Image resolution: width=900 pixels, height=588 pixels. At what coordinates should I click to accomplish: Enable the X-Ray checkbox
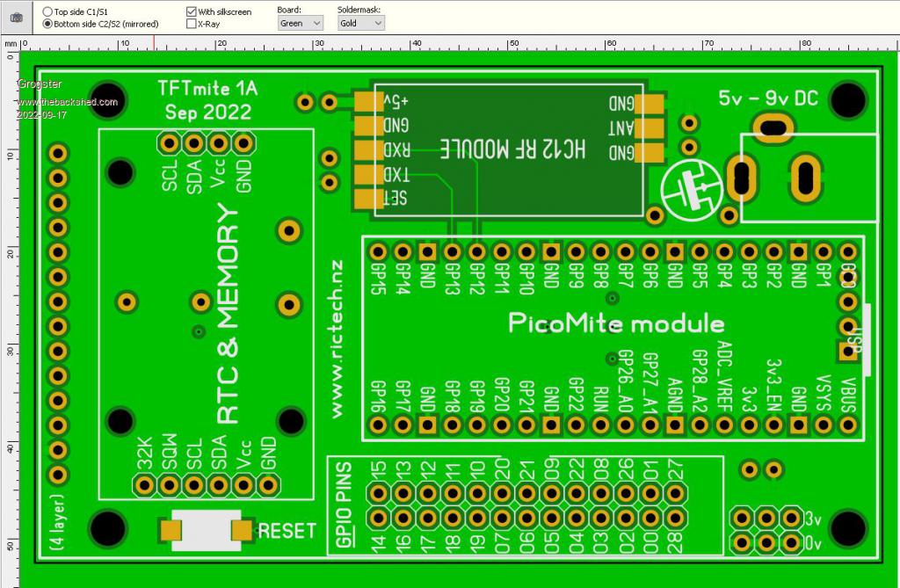point(192,24)
